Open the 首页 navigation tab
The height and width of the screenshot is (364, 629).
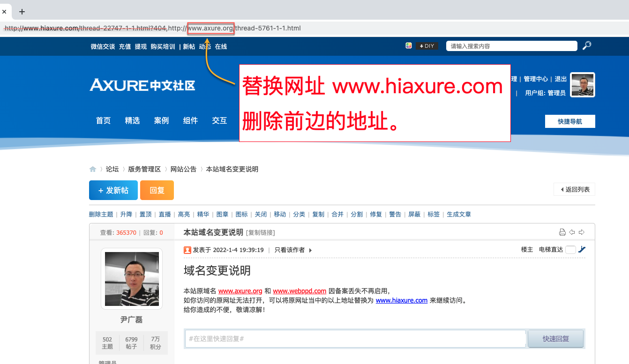[103, 120]
